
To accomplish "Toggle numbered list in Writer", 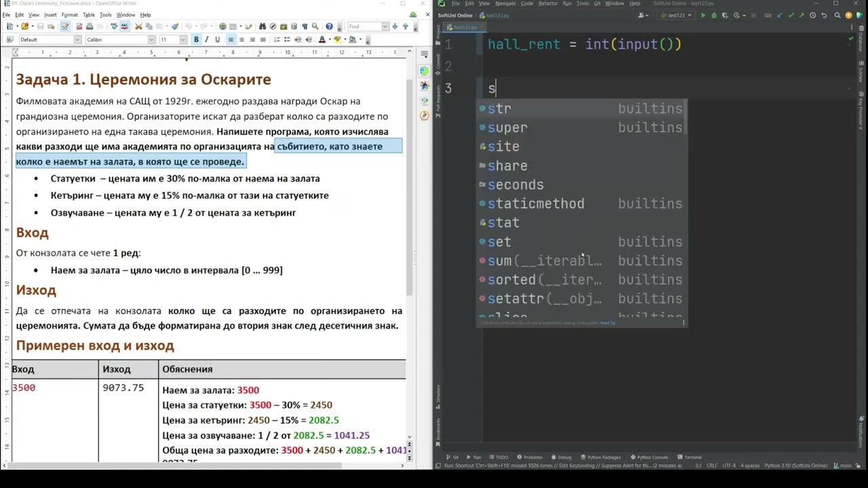I will pyautogui.click(x=277, y=39).
